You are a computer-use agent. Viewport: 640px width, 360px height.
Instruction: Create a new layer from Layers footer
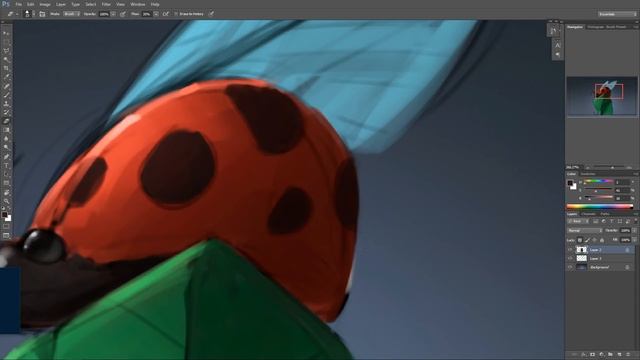(620, 355)
